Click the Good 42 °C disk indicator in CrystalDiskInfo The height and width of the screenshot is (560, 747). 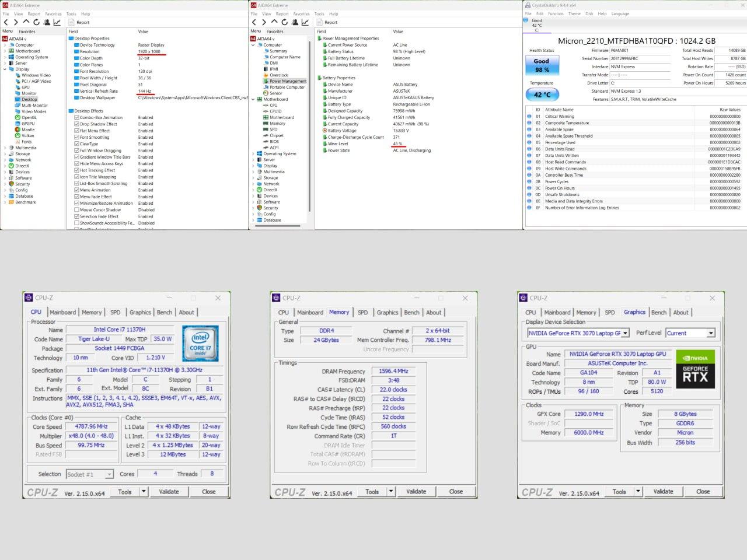pos(536,25)
